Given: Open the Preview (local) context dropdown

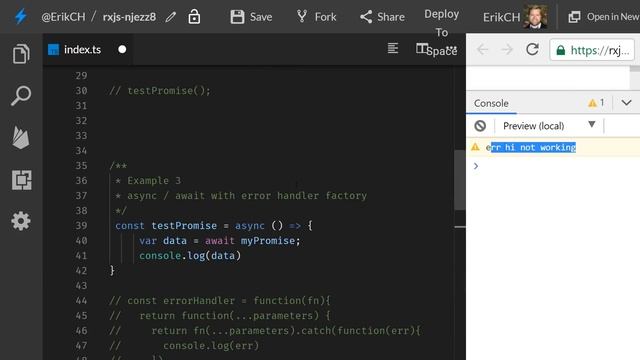Looking at the screenshot, I should [x=549, y=126].
